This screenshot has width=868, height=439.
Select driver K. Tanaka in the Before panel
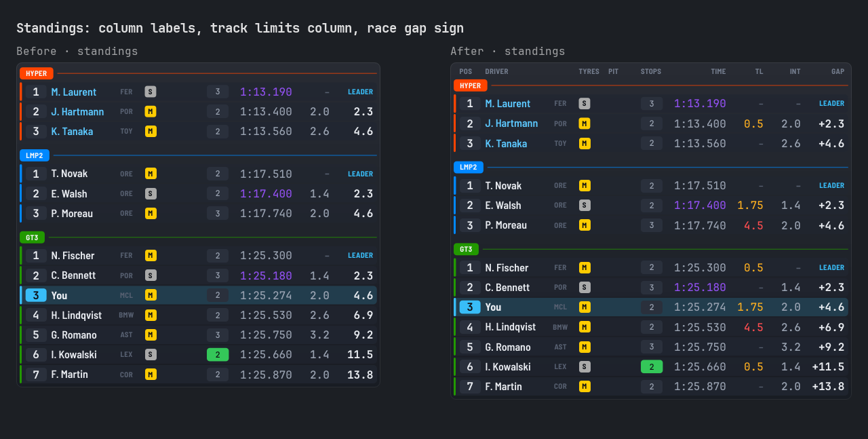coord(72,131)
